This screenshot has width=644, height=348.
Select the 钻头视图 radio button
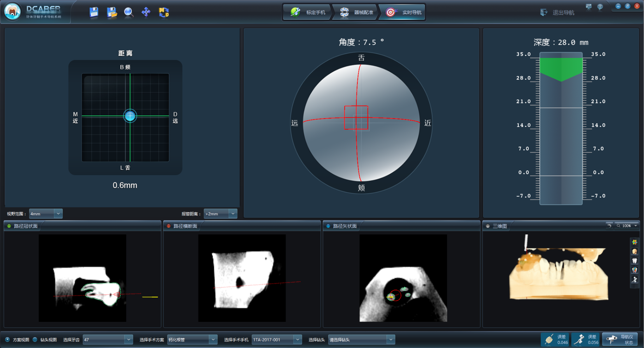(x=35, y=340)
